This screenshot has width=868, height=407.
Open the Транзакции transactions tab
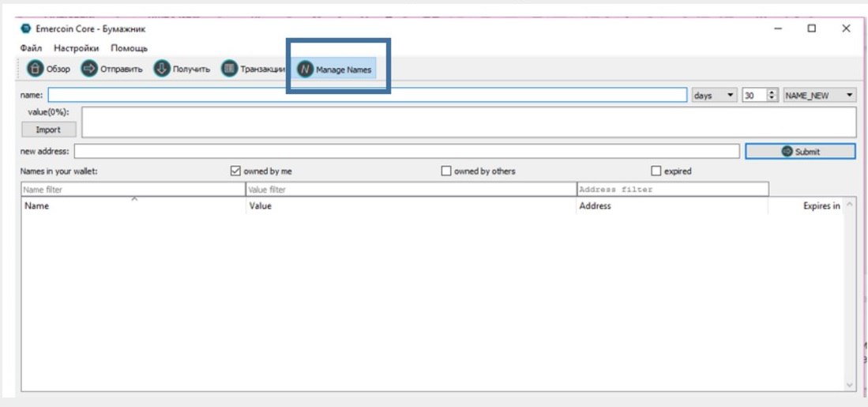[x=253, y=70]
